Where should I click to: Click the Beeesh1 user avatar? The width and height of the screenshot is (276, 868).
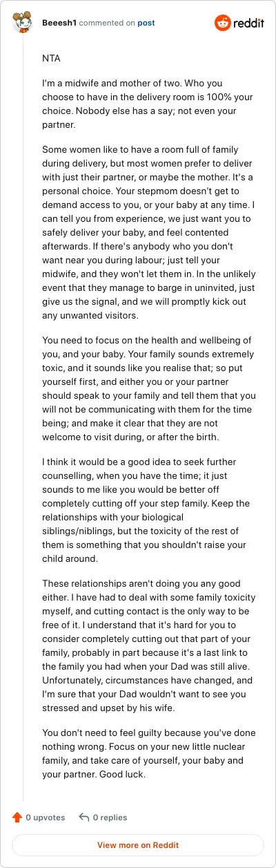coord(24,23)
